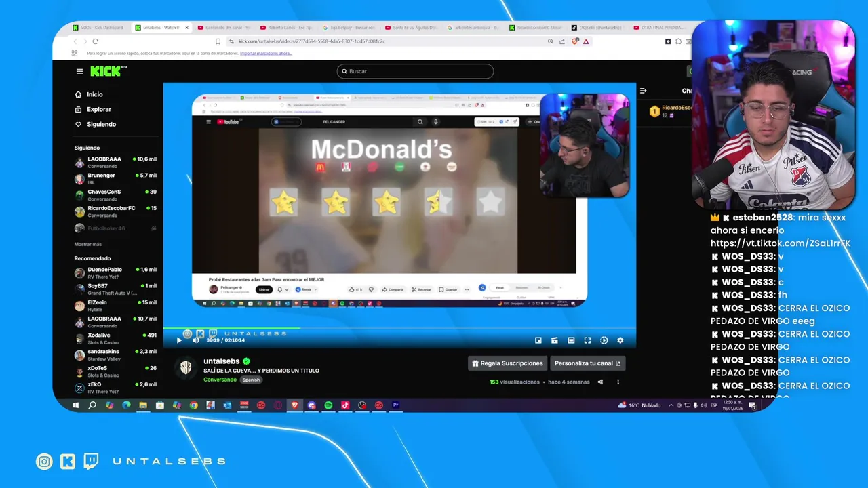Switch to liga betplay Google tab
The width and height of the screenshot is (868, 488).
(x=349, y=28)
